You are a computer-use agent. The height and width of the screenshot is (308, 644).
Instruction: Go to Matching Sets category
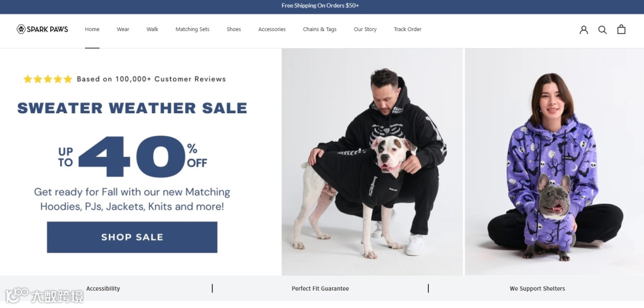tap(192, 29)
